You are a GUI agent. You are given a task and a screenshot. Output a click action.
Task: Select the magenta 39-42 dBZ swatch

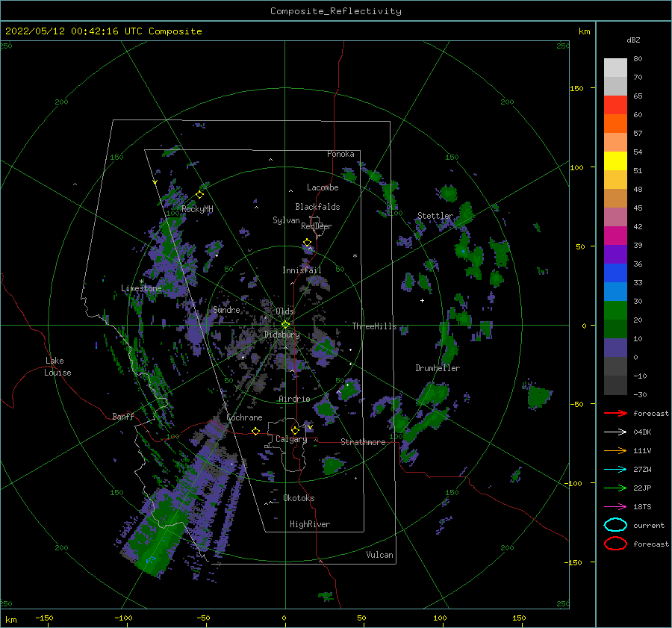click(615, 236)
